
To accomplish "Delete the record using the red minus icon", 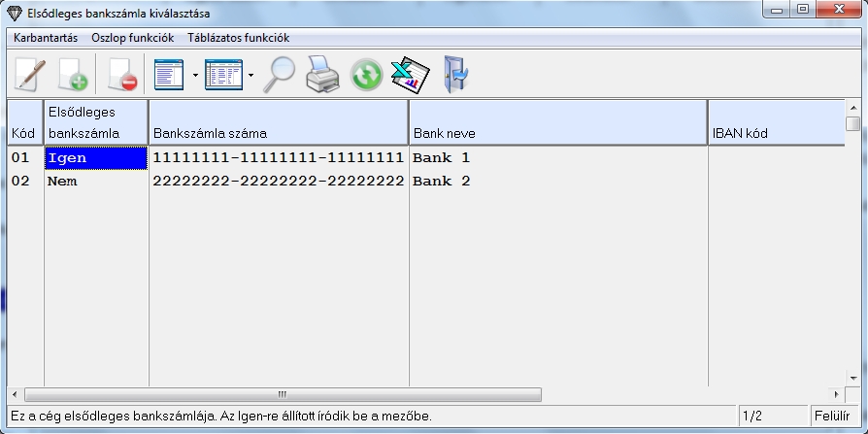I will (121, 75).
